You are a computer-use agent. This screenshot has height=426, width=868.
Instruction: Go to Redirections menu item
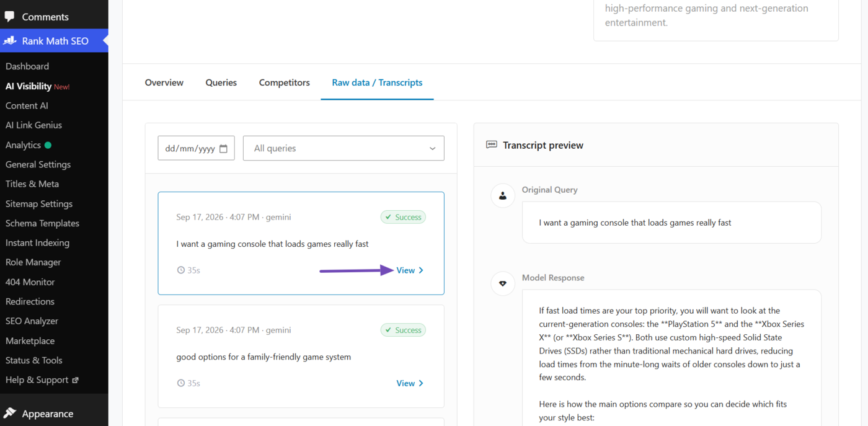click(30, 301)
